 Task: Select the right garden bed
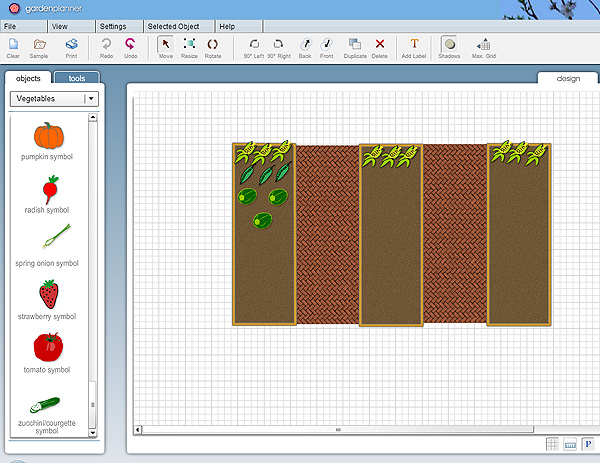519,235
